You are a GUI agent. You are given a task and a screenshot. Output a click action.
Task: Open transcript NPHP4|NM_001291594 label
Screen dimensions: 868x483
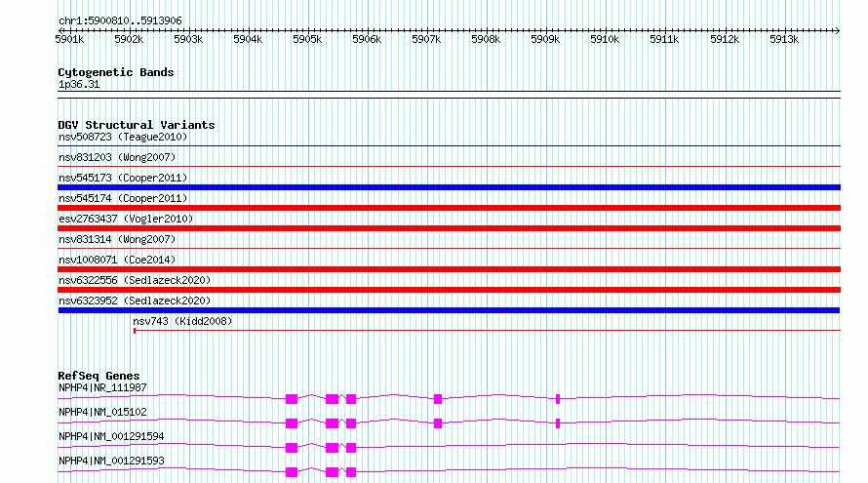click(x=111, y=436)
